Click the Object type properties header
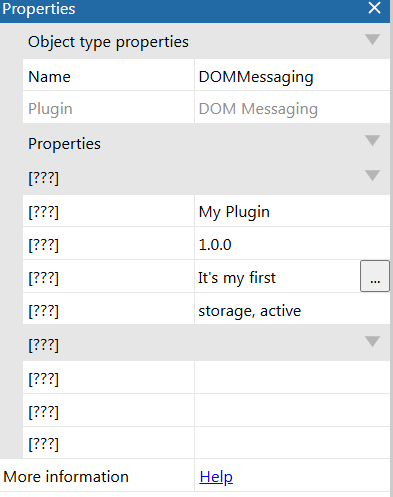This screenshot has height=497, width=393. click(x=108, y=42)
